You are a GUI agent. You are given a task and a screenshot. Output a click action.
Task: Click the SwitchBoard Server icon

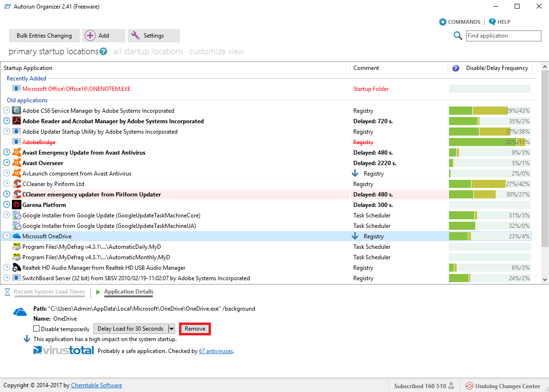[17, 278]
